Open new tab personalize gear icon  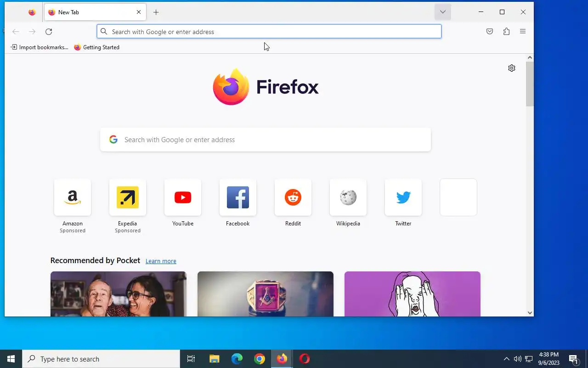(512, 68)
